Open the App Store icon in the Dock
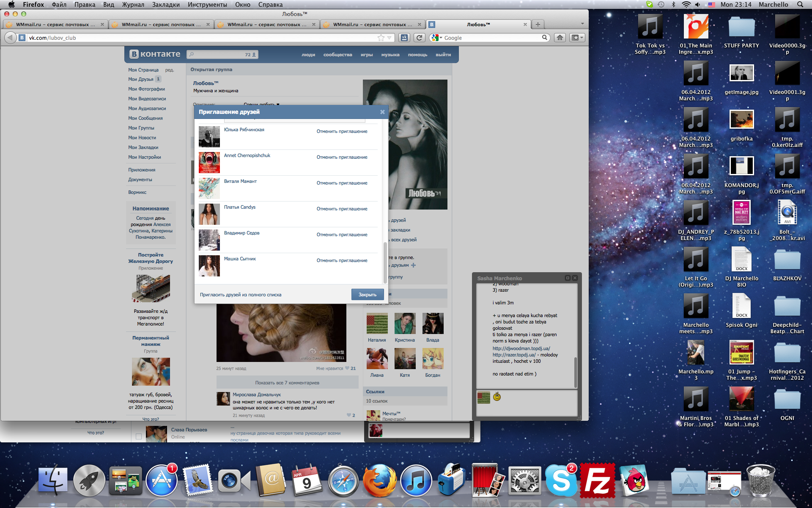This screenshot has height=508, width=812. [x=162, y=481]
